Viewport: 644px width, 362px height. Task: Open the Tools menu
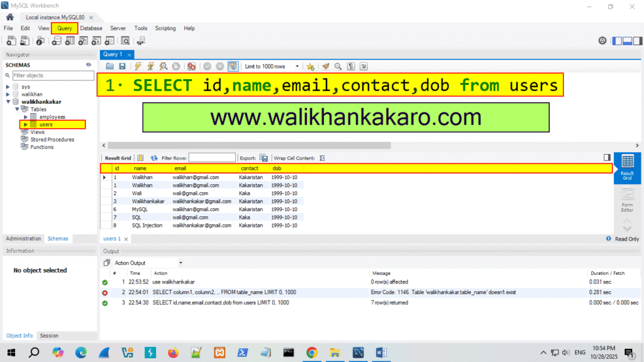click(141, 28)
